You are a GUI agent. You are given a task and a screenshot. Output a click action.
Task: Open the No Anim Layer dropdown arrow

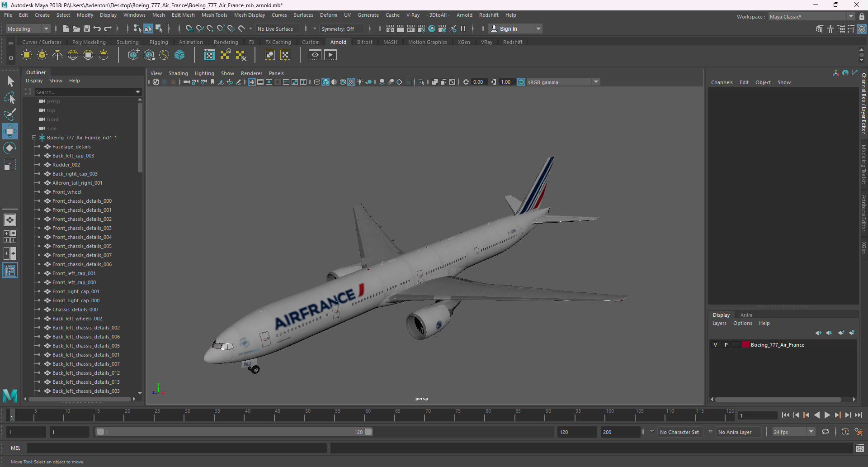pyautogui.click(x=710, y=432)
